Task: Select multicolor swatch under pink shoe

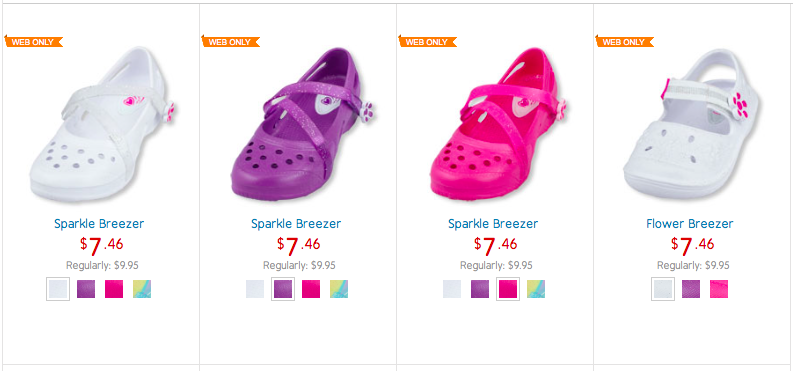Action: 536,289
